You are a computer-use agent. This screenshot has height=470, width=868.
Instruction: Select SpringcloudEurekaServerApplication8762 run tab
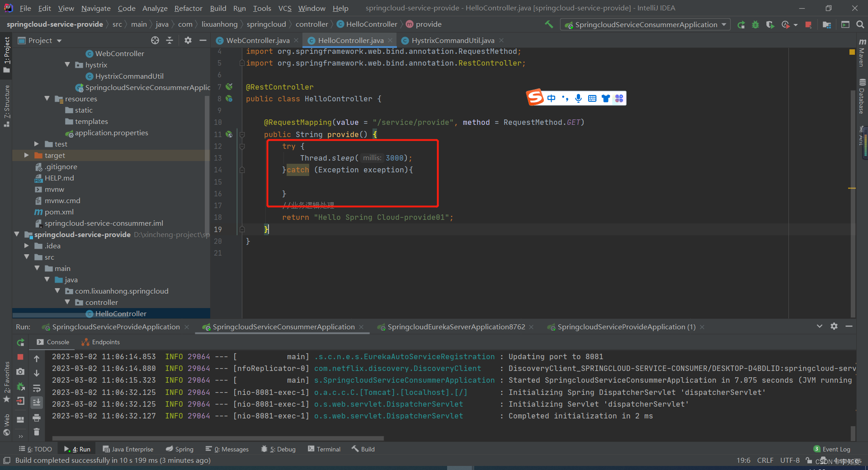pyautogui.click(x=456, y=327)
